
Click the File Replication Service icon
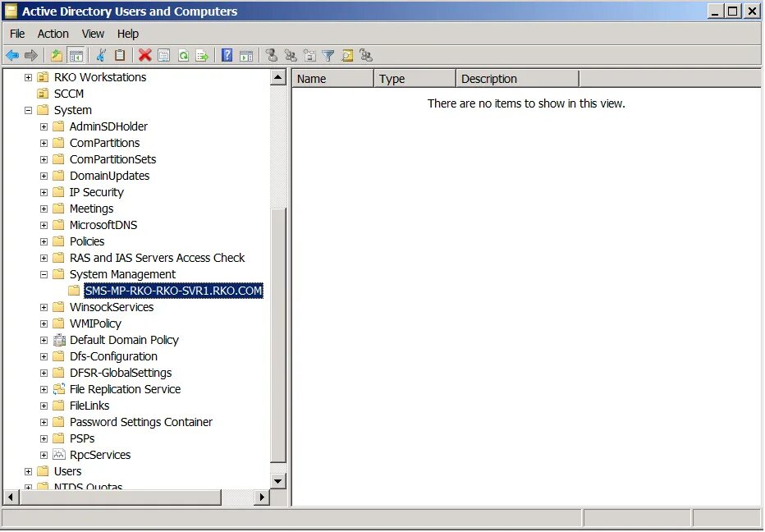click(59, 389)
